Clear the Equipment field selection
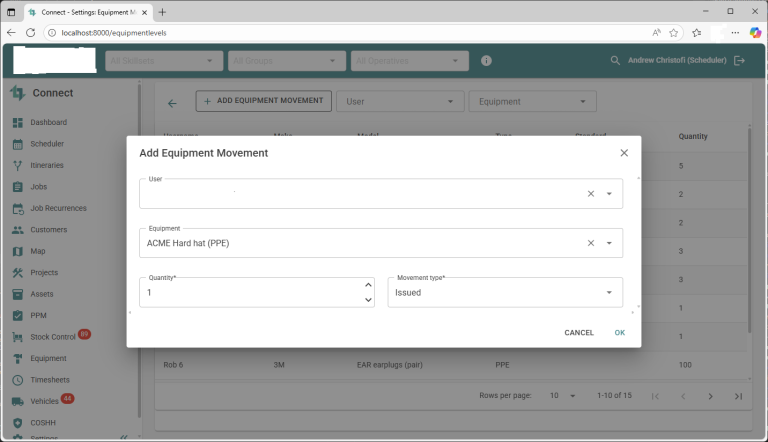768x442 pixels. pos(591,243)
